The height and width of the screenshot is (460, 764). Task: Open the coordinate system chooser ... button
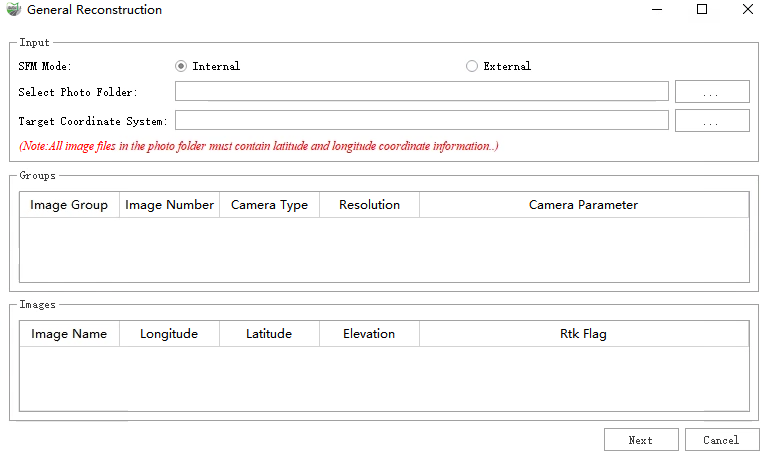point(712,120)
